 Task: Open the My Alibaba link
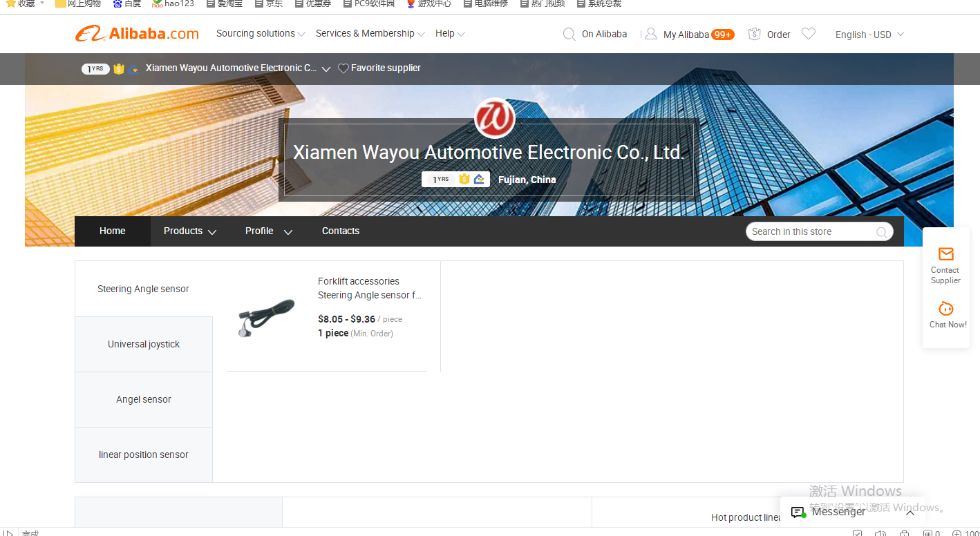(x=686, y=35)
